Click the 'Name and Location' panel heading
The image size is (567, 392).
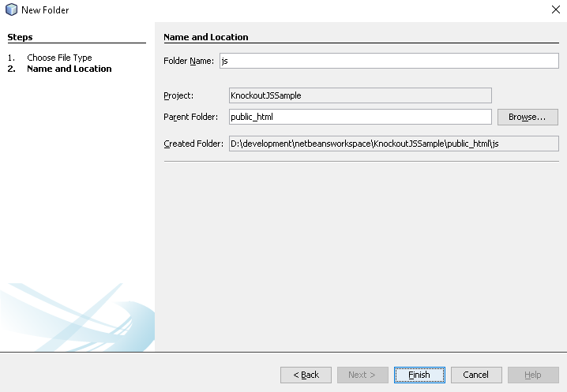206,37
